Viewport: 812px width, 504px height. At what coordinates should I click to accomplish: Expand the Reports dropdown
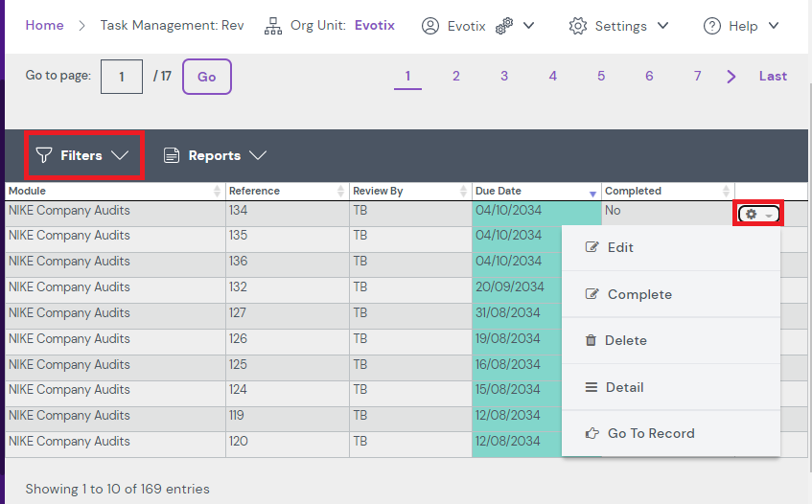pos(215,155)
